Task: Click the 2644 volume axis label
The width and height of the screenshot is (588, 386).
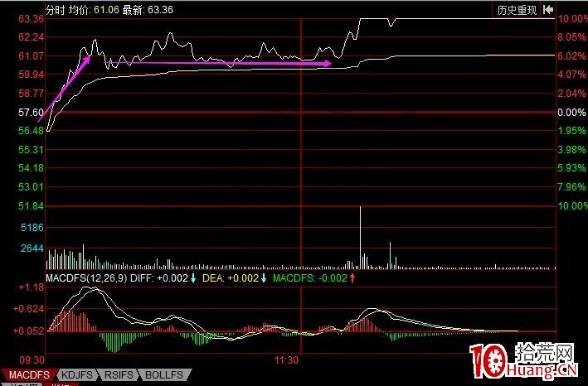Action: point(32,248)
